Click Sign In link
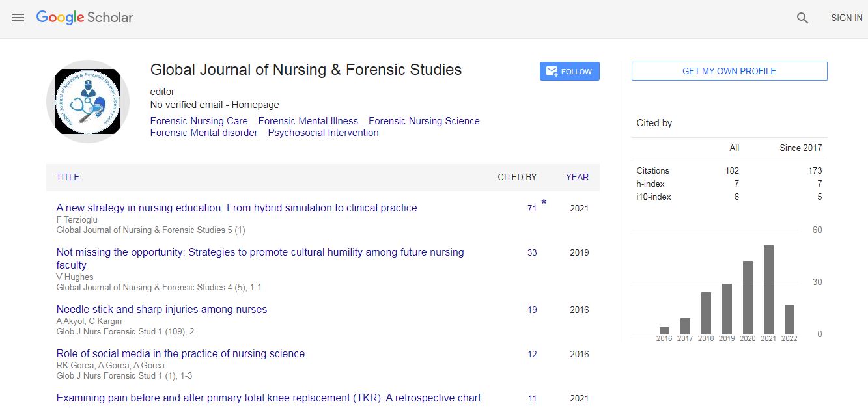868x408 pixels. click(x=846, y=18)
